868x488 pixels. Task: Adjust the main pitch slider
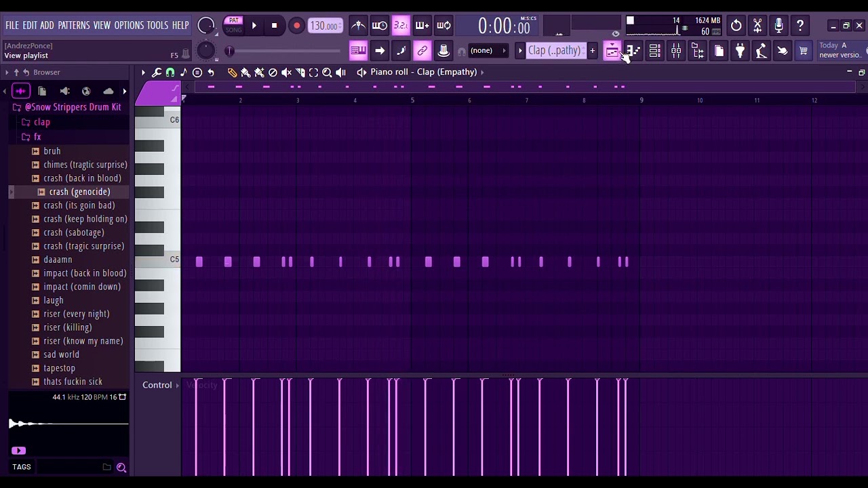tap(285, 51)
